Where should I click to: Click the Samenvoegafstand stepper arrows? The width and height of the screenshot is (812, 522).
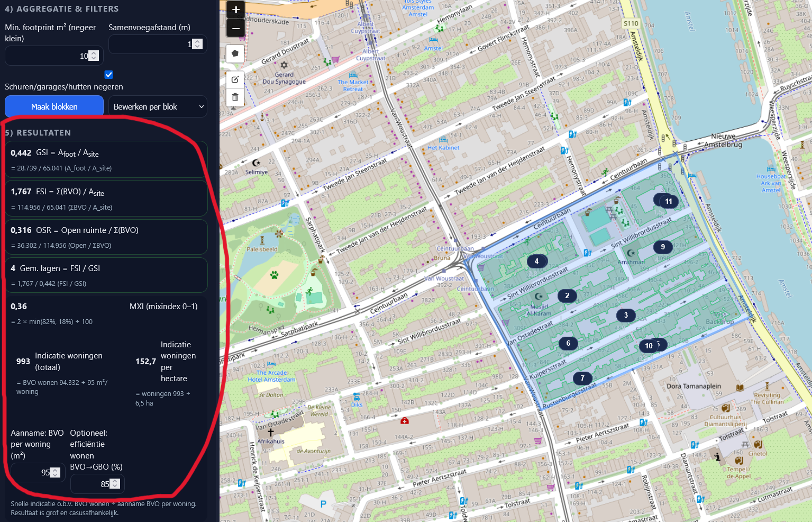197,44
